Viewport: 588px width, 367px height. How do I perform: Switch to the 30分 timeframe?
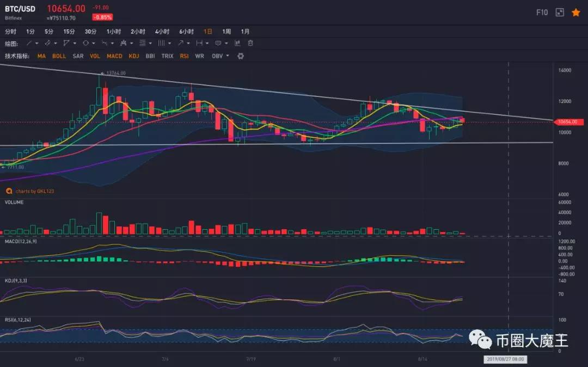pos(90,32)
